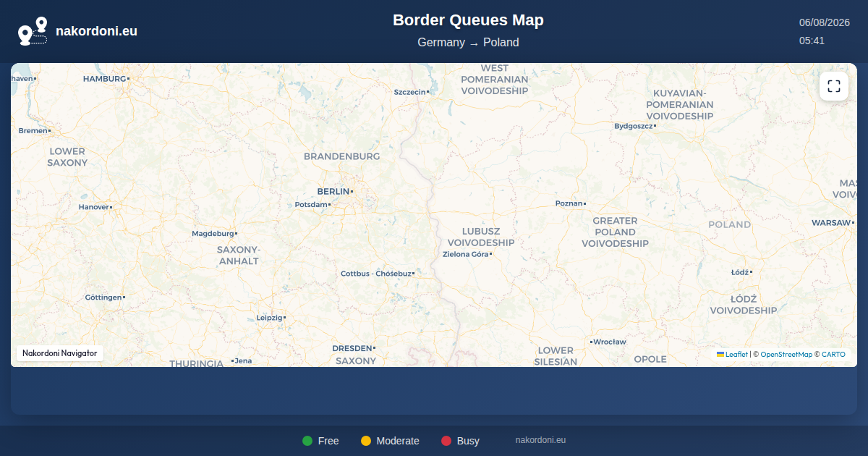Screen dimensions: 868x456
Task: Click the GREATER POLAND VOIVODESHIP label
Action: click(x=615, y=232)
